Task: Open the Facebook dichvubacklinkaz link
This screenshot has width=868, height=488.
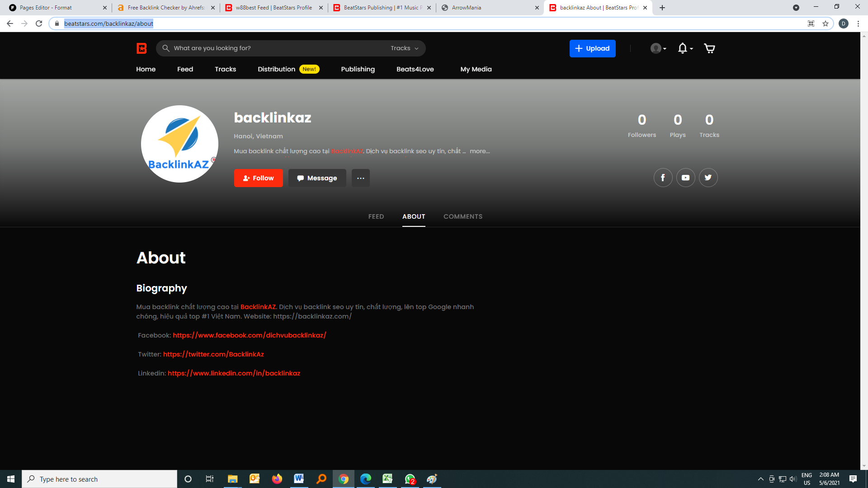Action: coord(249,335)
